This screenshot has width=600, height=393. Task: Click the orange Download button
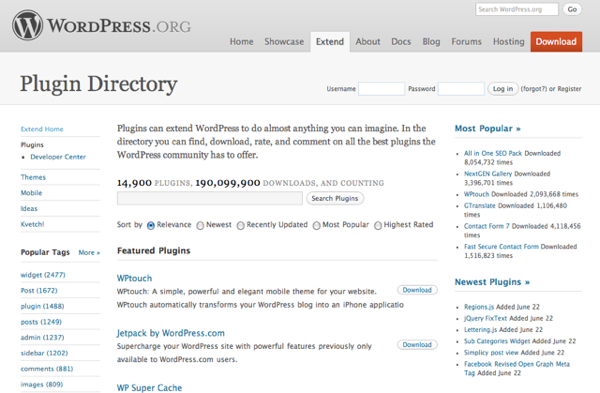click(556, 42)
